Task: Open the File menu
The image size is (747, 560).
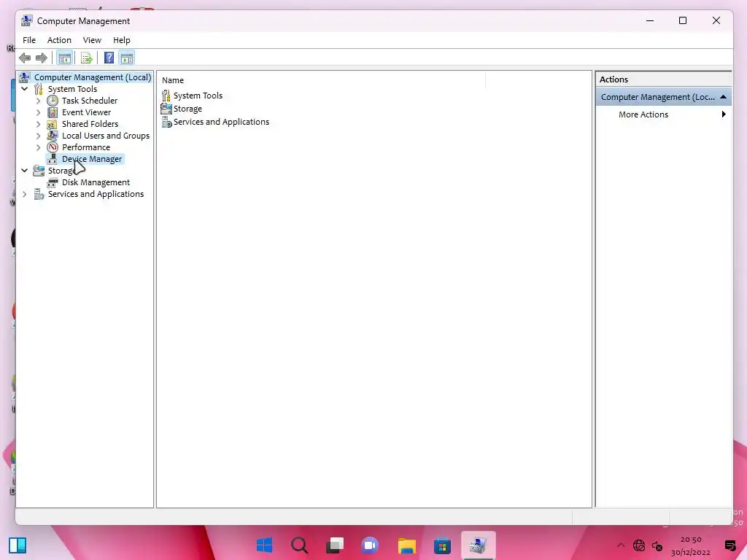Action: (x=29, y=40)
